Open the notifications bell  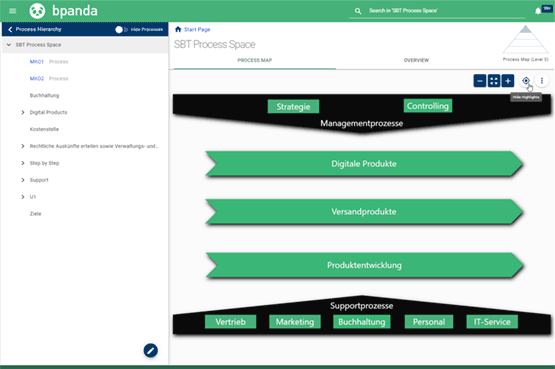(538, 11)
